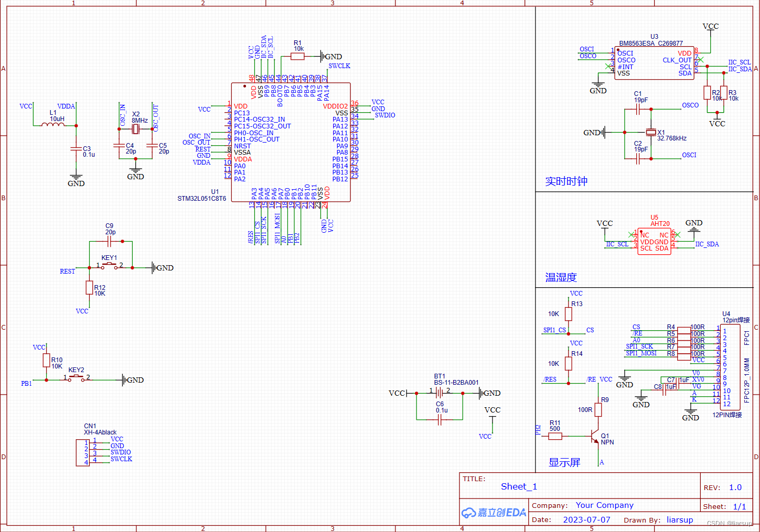Screen dimensions: 760x532
Task: Click the 实时时钟 section label
Action: click(566, 181)
